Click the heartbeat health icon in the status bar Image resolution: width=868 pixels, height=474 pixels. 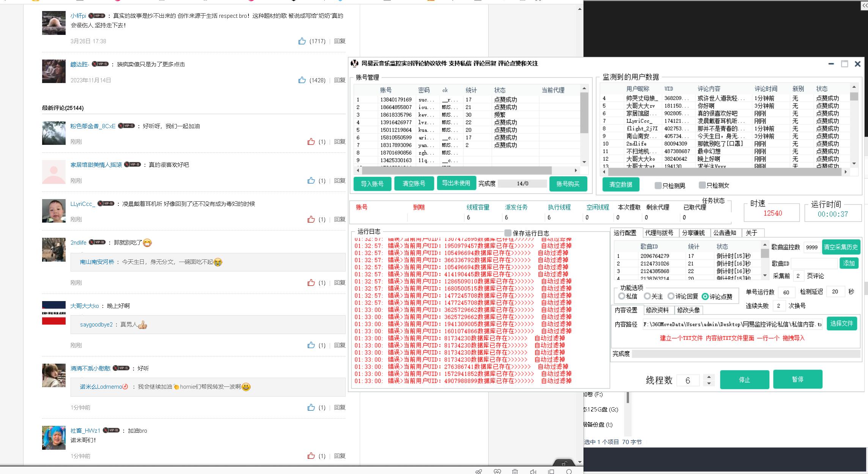click(x=497, y=471)
